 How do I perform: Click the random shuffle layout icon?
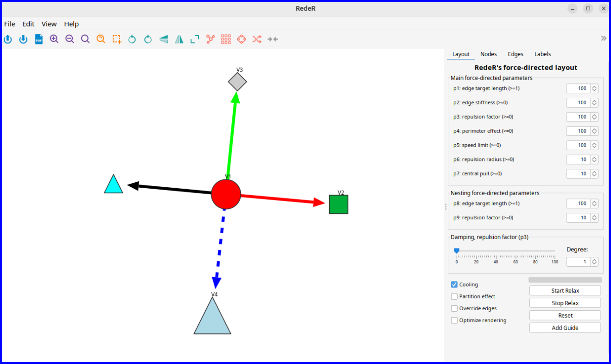click(x=257, y=39)
